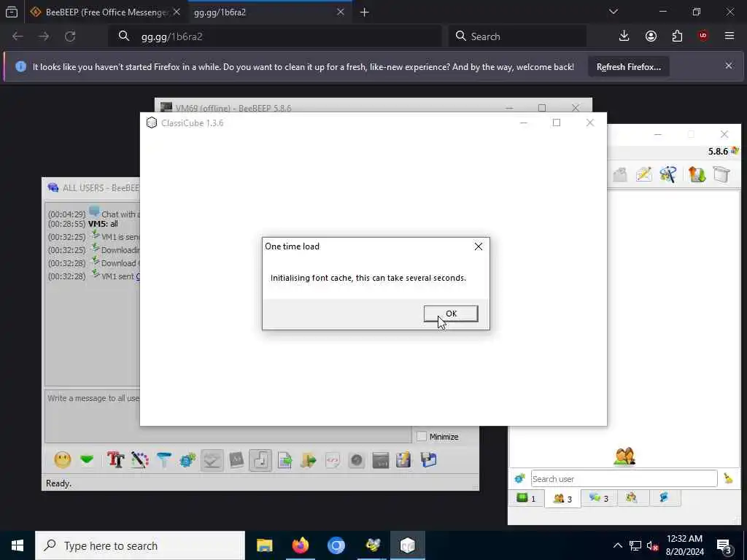Open the Chromium browser taskbar icon

coord(336,545)
